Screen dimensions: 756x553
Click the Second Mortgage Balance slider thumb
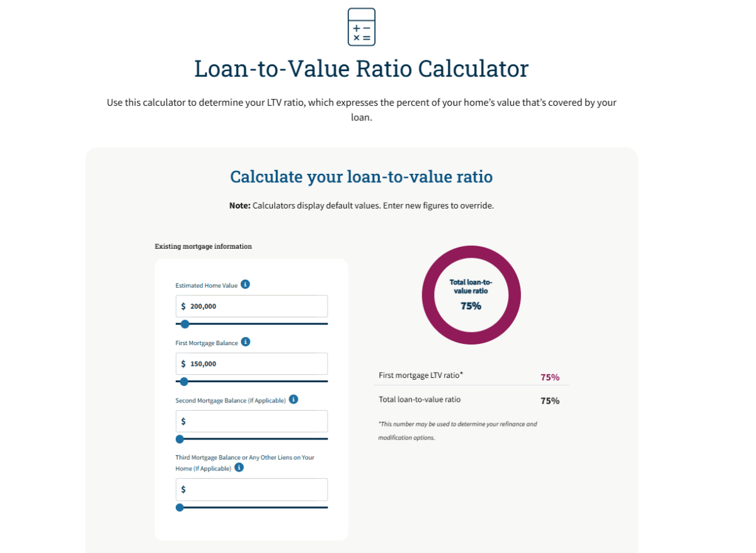[x=180, y=439]
